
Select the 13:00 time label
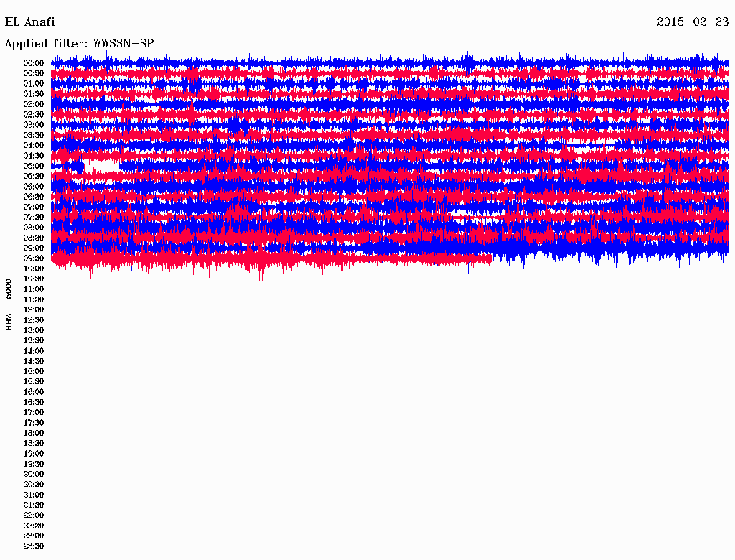point(34,330)
